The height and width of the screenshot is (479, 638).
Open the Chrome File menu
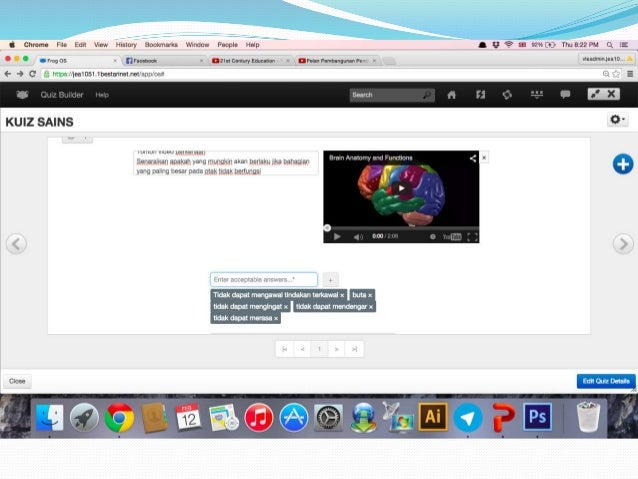[61, 45]
